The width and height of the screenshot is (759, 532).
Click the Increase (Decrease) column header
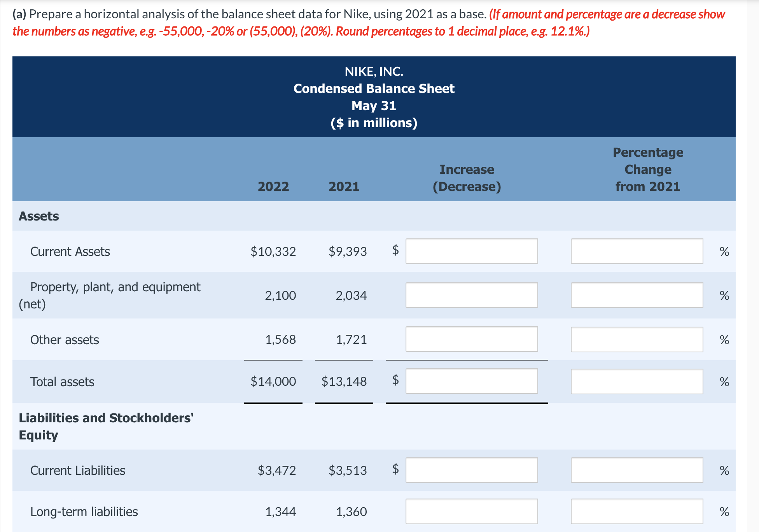pos(467,178)
